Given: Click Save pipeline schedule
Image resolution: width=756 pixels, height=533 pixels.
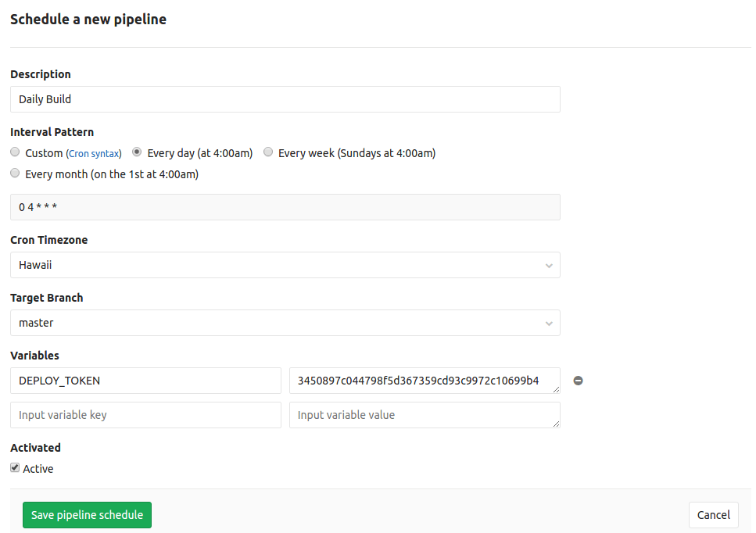Looking at the screenshot, I should tap(86, 515).
